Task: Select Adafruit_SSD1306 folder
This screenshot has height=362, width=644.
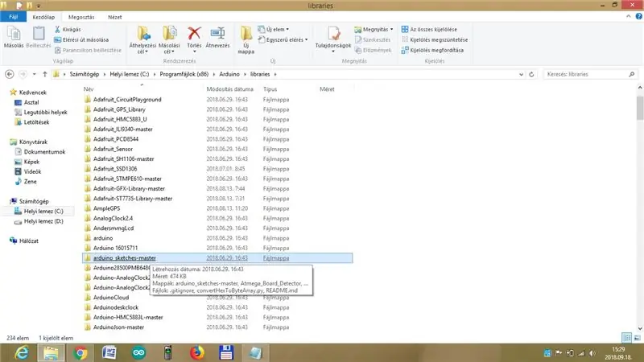Action: click(115, 169)
